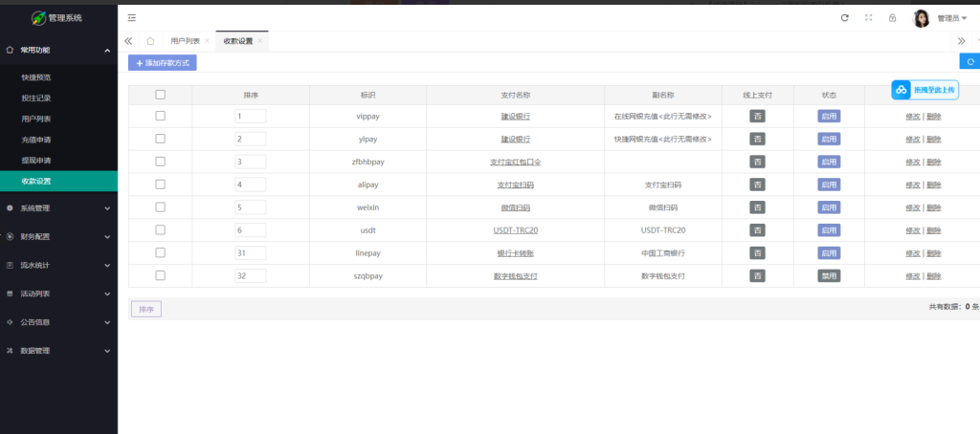Screen dimensions: 980x434
Task: Toggle fullscreen mode icon
Action: [x=869, y=18]
